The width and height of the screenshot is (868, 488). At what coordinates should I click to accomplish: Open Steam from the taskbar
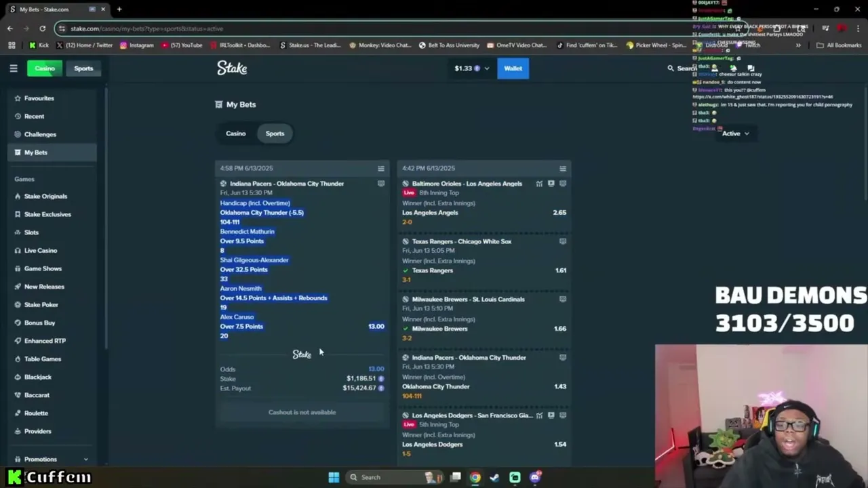point(494,477)
